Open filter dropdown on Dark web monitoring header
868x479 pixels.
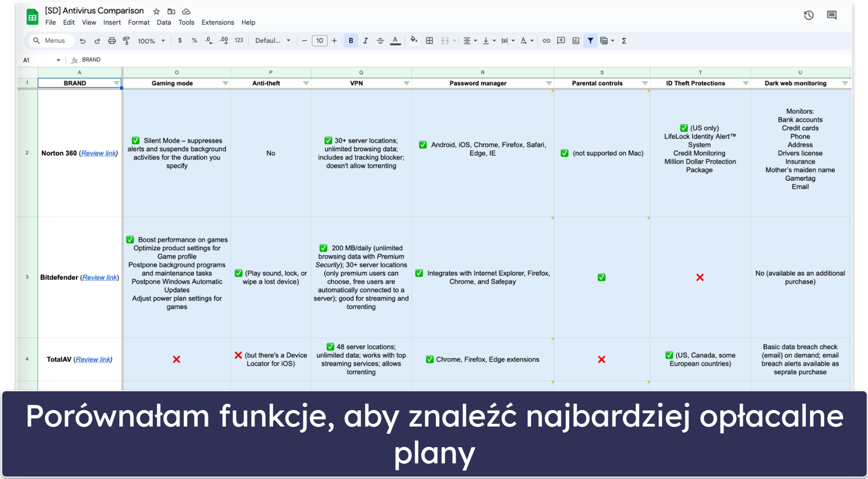(x=845, y=83)
